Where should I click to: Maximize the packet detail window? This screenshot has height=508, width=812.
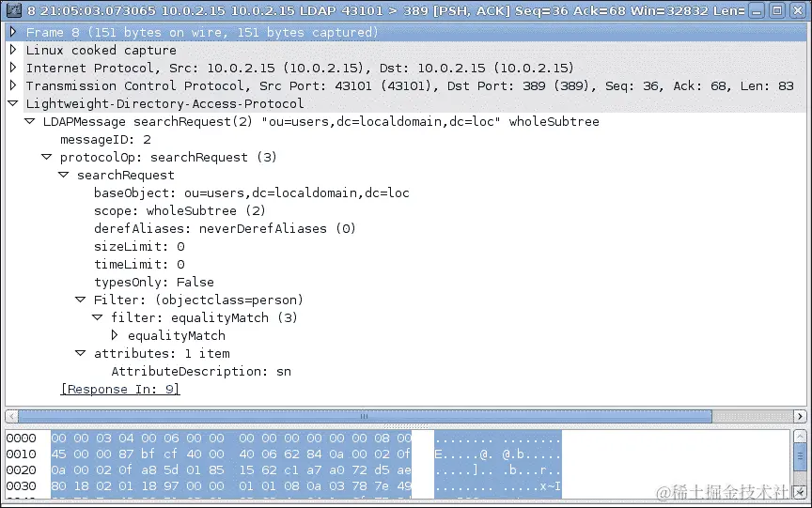(x=777, y=10)
